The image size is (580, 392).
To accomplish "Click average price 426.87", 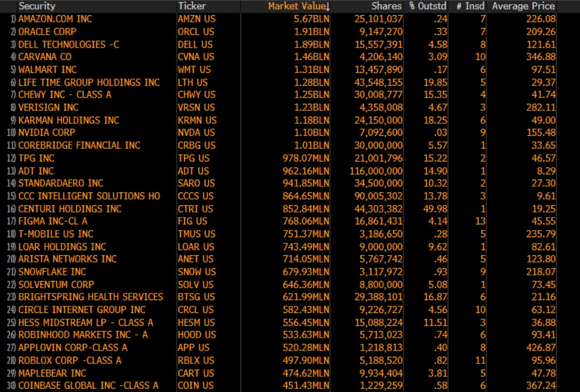I will tap(540, 348).
